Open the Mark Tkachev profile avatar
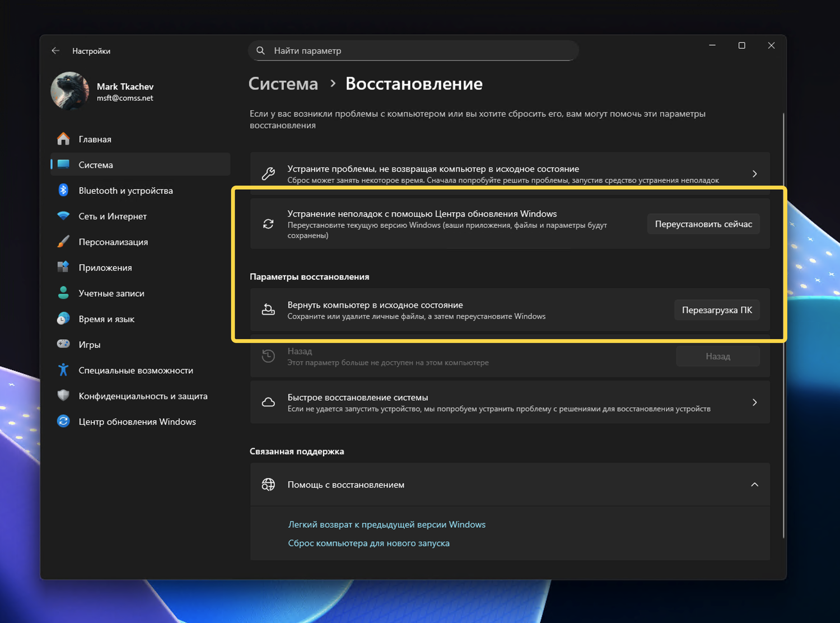Image resolution: width=840 pixels, height=623 pixels. click(70, 91)
